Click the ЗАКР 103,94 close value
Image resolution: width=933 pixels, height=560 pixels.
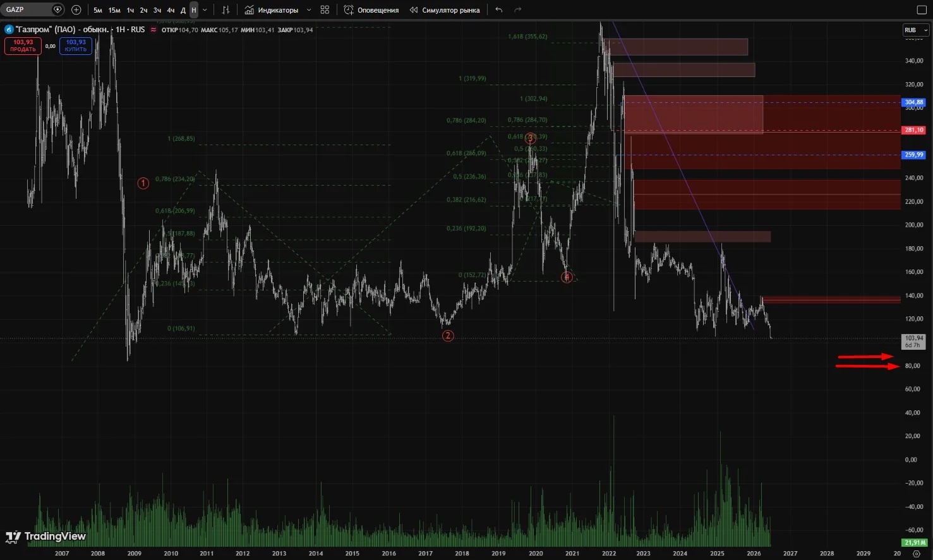click(295, 30)
